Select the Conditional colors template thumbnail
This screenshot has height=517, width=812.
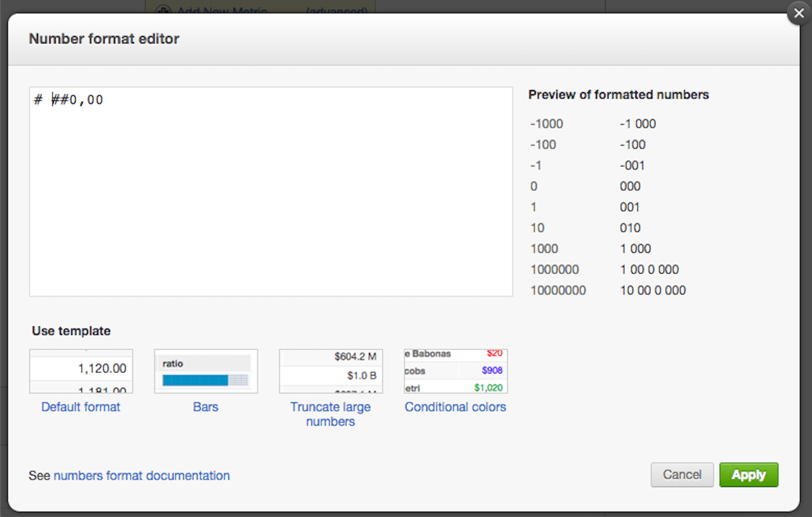(456, 371)
